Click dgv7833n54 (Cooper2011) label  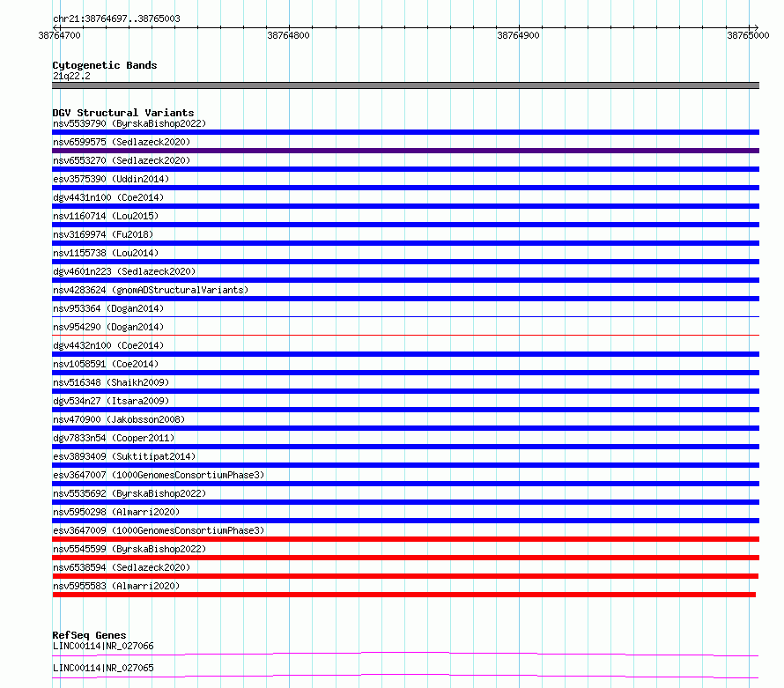114,438
